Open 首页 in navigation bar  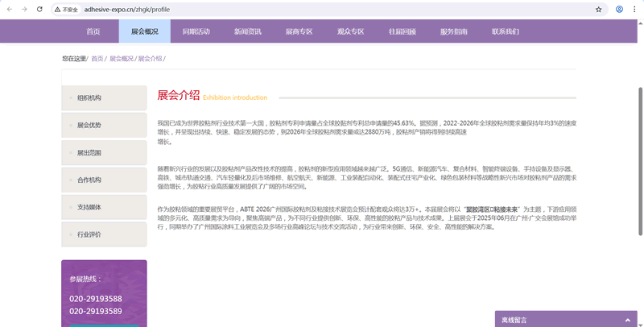click(x=93, y=31)
